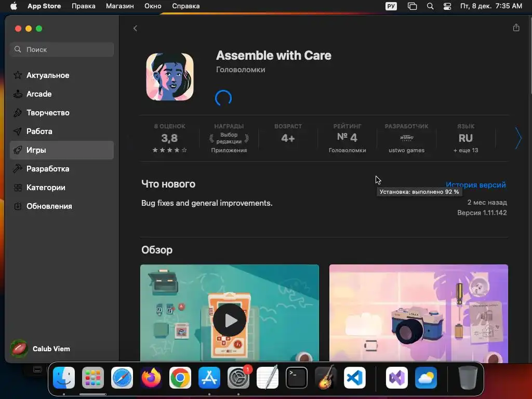The height and width of the screenshot is (399, 532).
Task: Open the camera screenshot thumbnail
Action: pos(419,313)
